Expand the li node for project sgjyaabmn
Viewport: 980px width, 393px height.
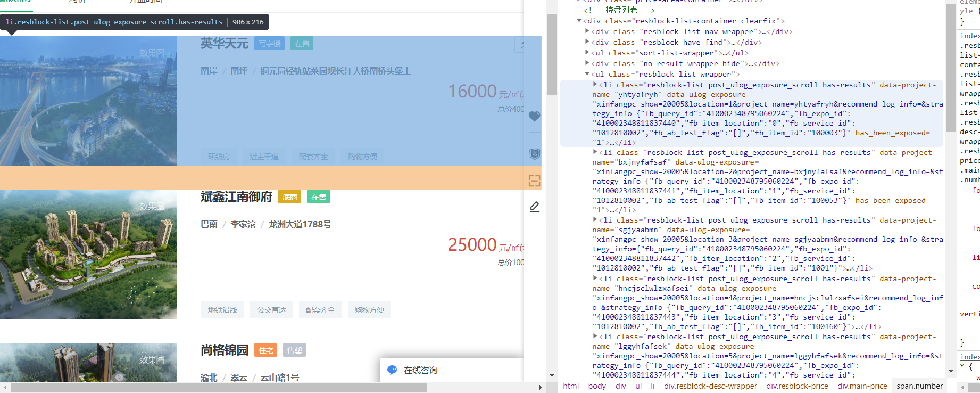coord(595,219)
